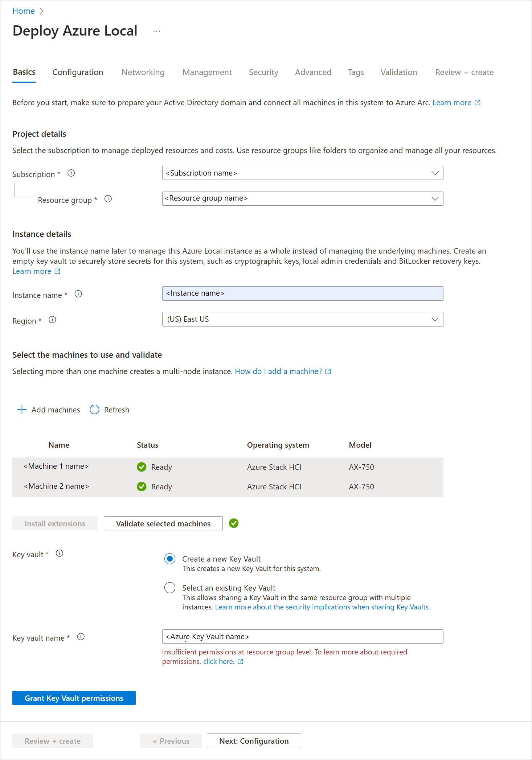Go to the Networking tab
The width and height of the screenshot is (532, 760).
[x=143, y=72]
